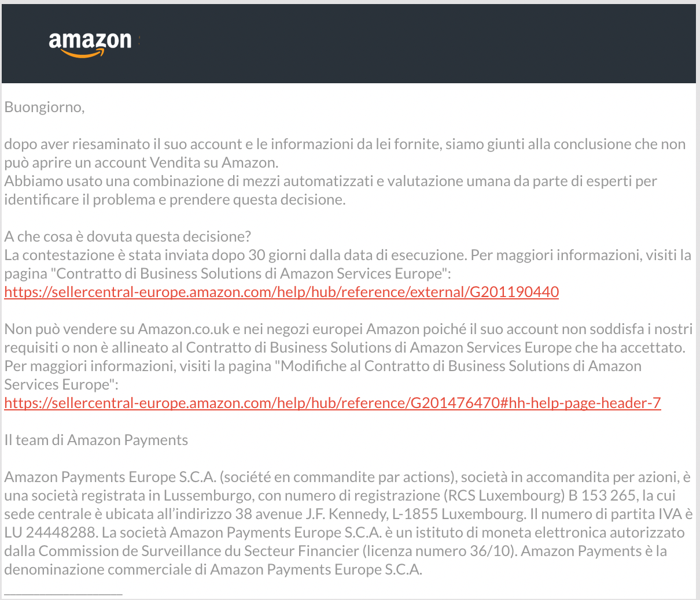Click the dark header banner beside the logo
Image resolution: width=700 pixels, height=600 pixels.
point(417,43)
